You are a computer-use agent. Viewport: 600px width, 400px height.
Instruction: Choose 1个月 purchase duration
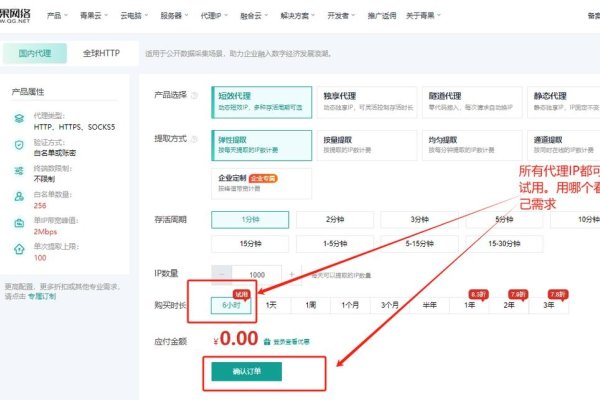[350, 305]
